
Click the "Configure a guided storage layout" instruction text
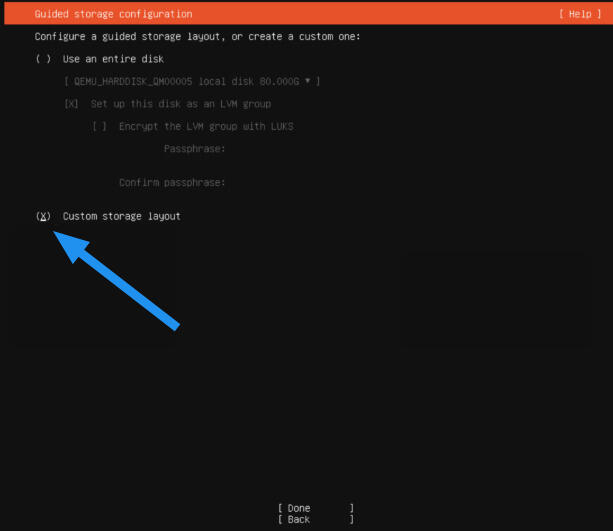[197, 36]
